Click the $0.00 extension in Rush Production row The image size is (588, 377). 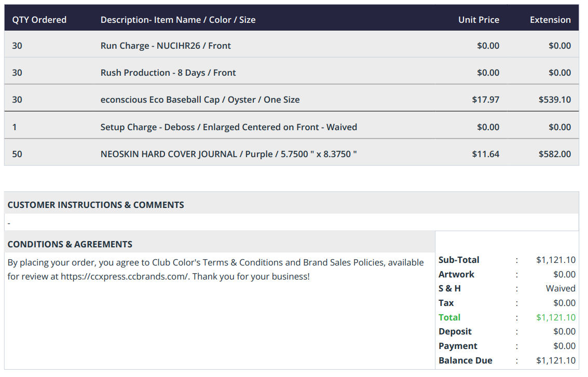tap(559, 73)
